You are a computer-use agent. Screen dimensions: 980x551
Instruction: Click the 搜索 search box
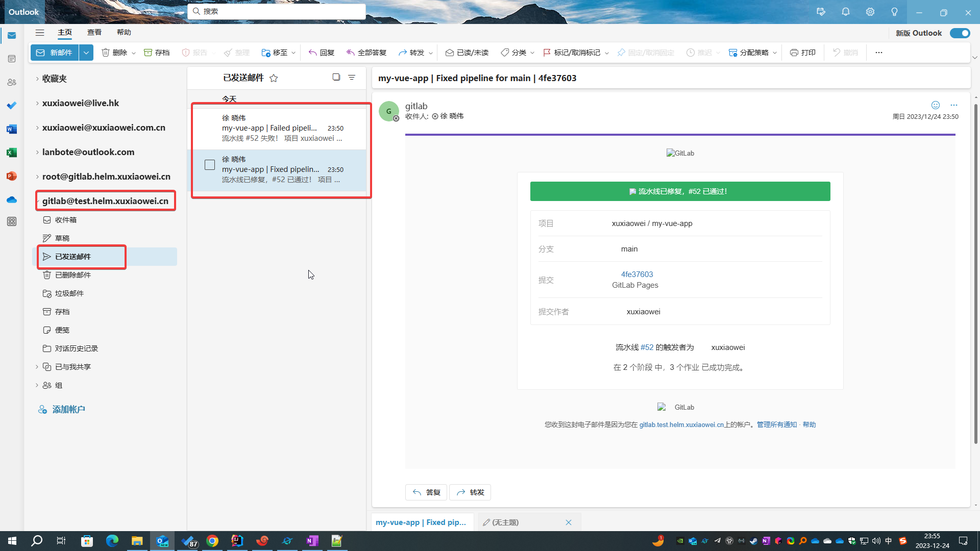[277, 11]
